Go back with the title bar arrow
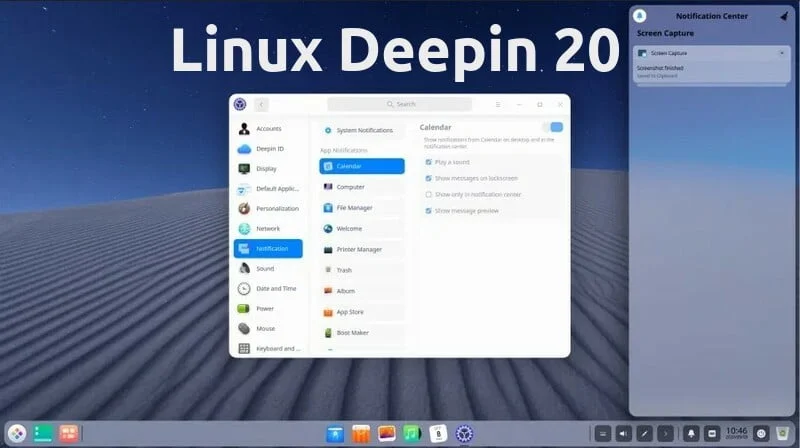This screenshot has width=800, height=448. tap(261, 105)
